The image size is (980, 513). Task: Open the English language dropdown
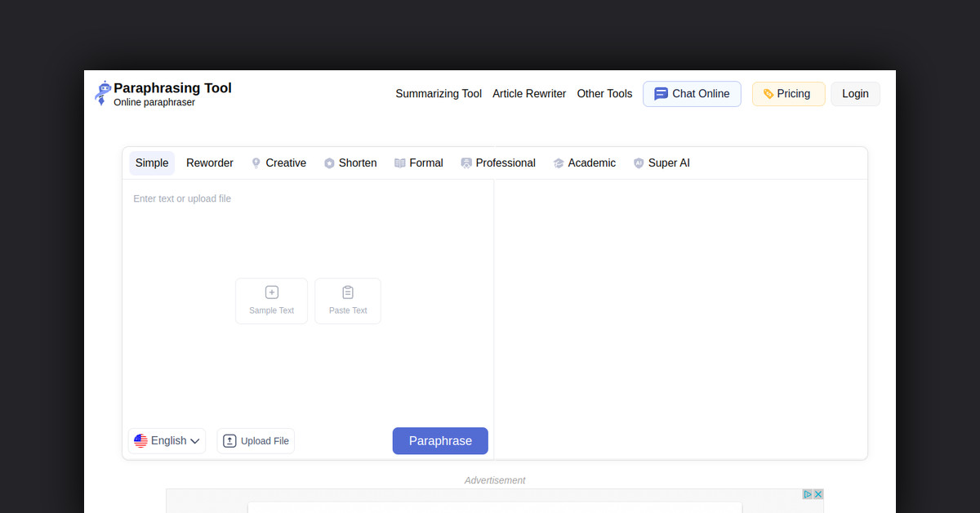tap(167, 440)
